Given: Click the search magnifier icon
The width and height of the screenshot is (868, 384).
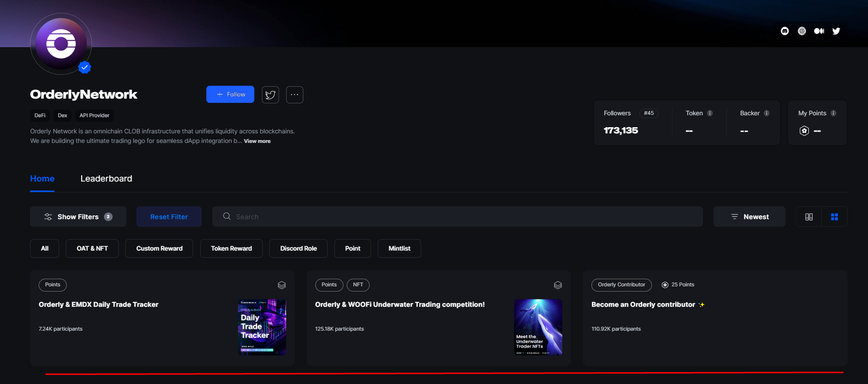Looking at the screenshot, I should (227, 216).
